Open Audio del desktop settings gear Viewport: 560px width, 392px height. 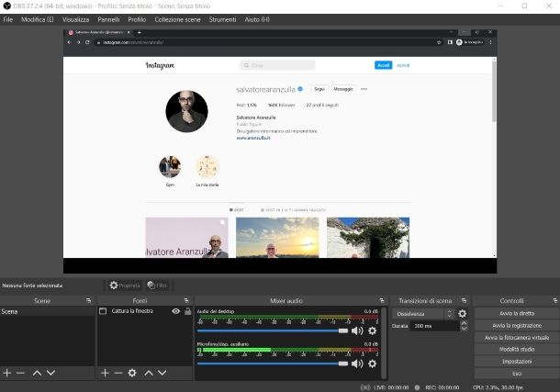coord(372,330)
